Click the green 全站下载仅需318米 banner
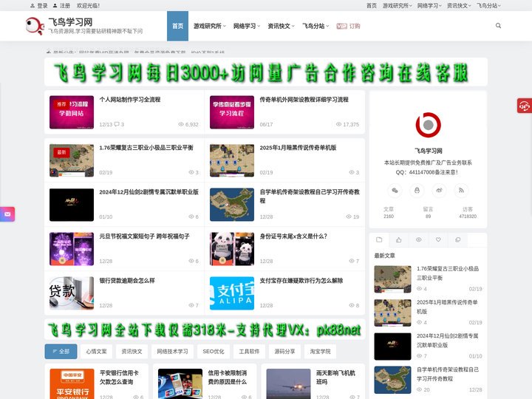Viewport: 532px width, 399px height. point(205,330)
